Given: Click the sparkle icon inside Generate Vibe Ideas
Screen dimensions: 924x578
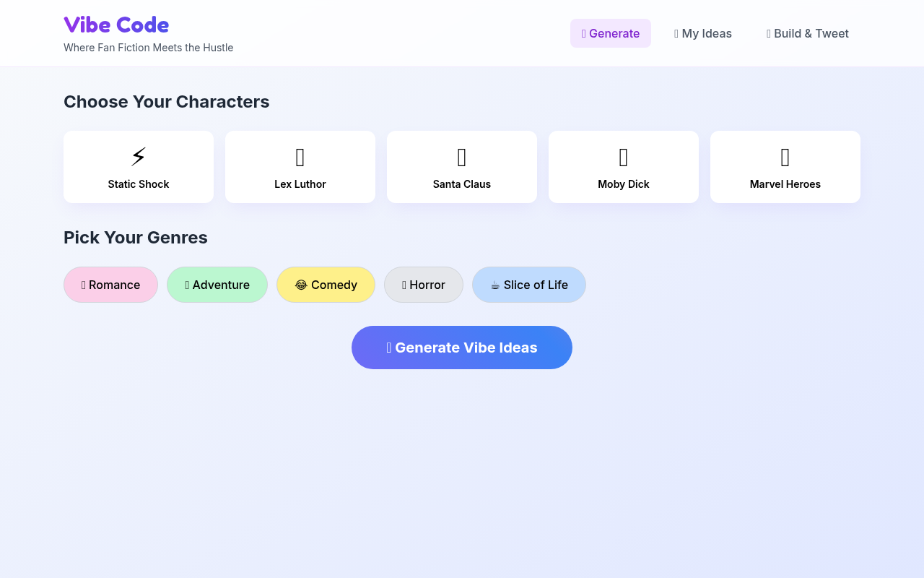Looking at the screenshot, I should coord(390,348).
